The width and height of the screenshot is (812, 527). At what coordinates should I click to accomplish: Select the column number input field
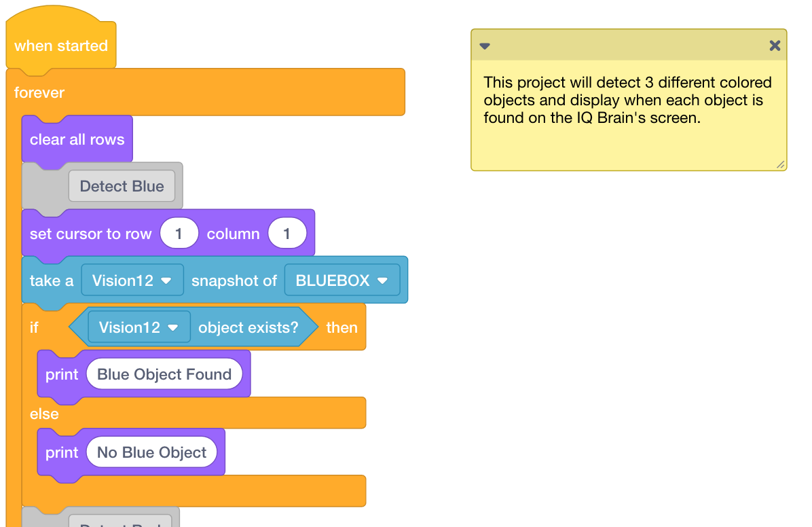point(287,234)
